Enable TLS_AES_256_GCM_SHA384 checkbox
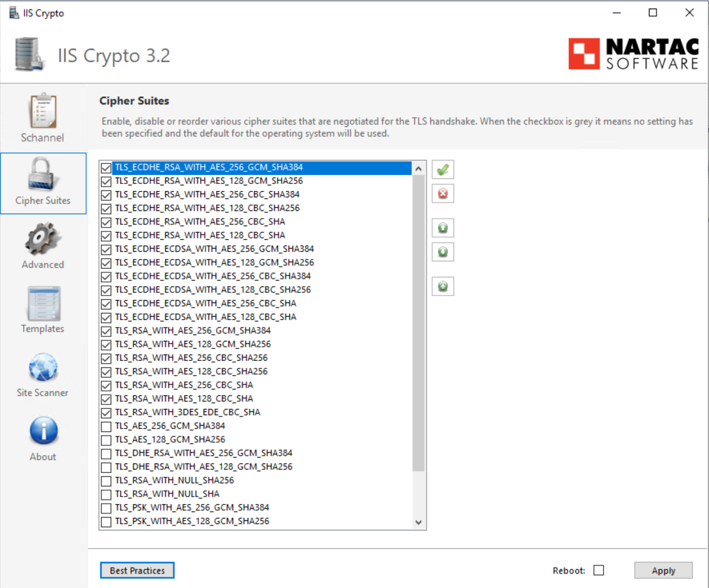709x588 pixels. pos(106,426)
